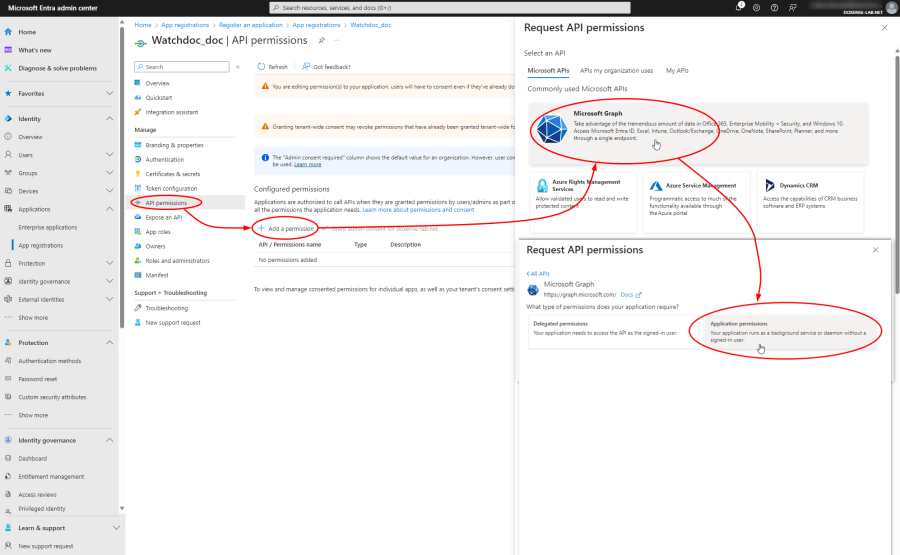Collapse the resource menu with double-chevron
Viewport: 900px width, 555px height.
237,67
